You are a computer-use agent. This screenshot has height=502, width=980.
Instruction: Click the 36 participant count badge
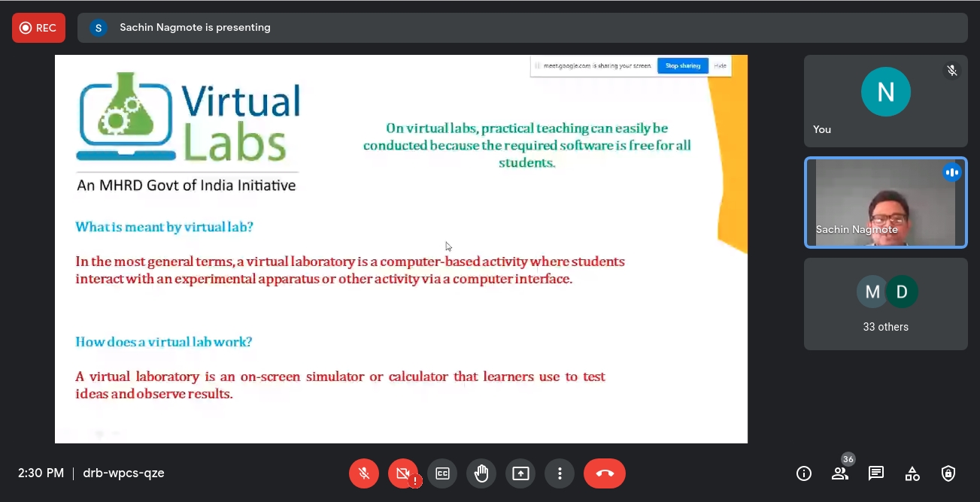pos(848,459)
